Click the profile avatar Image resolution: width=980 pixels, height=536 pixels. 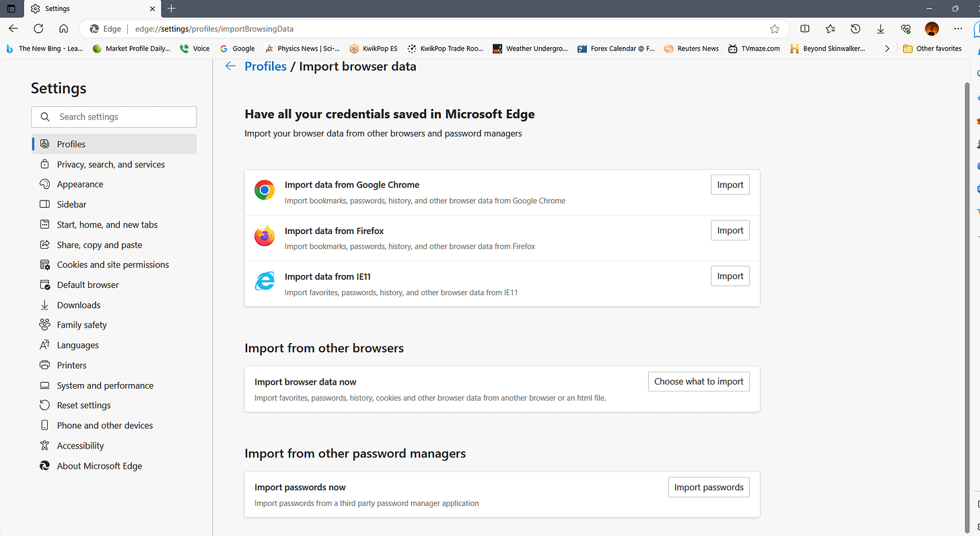(932, 29)
